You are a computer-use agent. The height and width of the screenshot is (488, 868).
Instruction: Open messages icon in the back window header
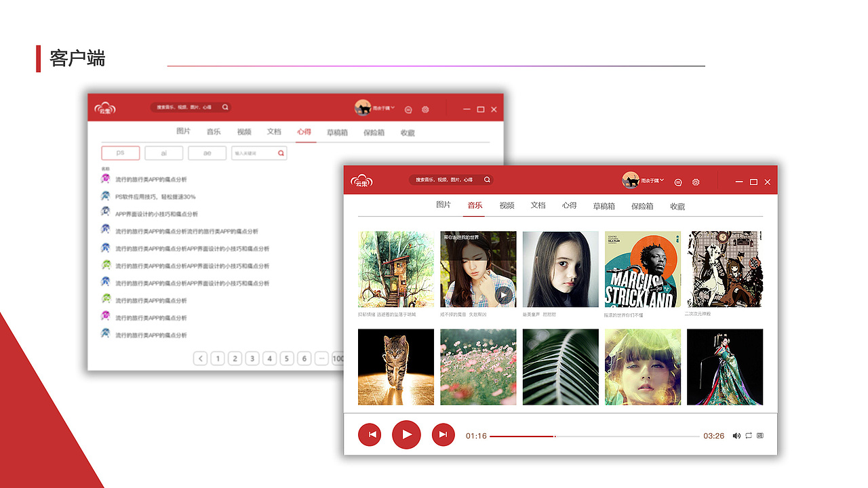click(408, 109)
